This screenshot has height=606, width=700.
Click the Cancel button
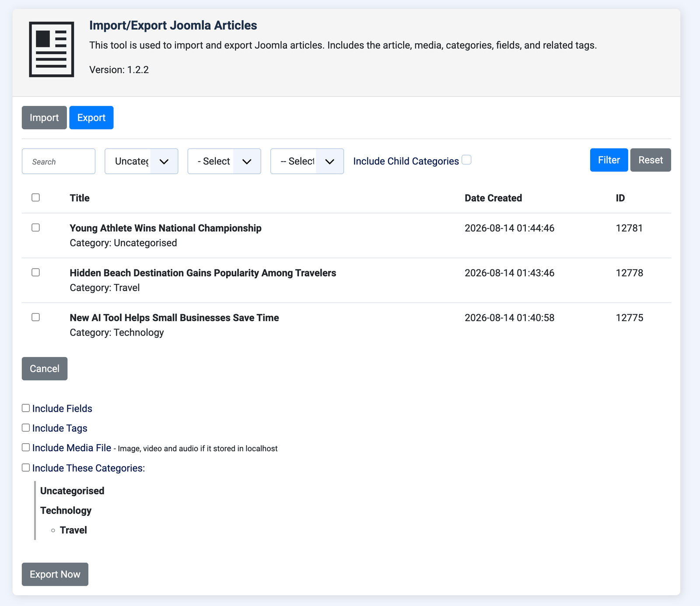(45, 368)
